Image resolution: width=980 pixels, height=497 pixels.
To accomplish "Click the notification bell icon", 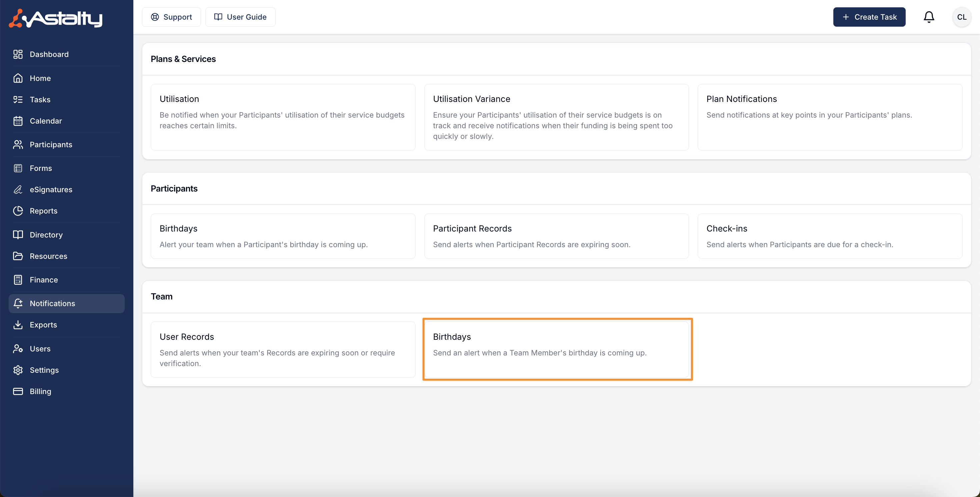I will click(929, 17).
